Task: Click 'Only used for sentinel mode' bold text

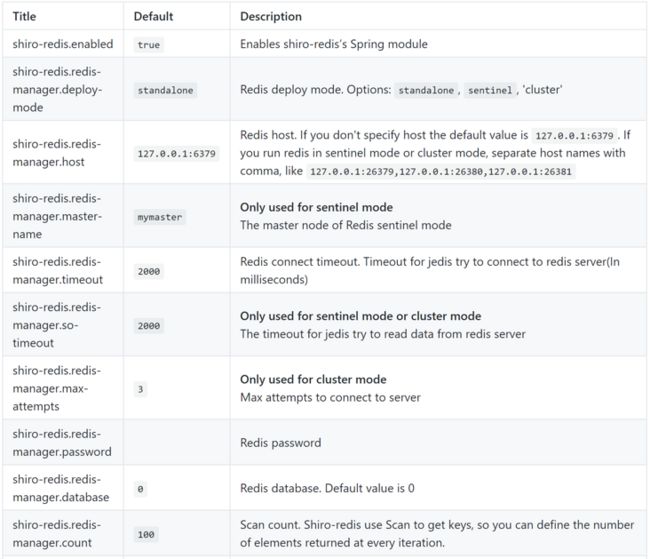Action: [x=316, y=207]
